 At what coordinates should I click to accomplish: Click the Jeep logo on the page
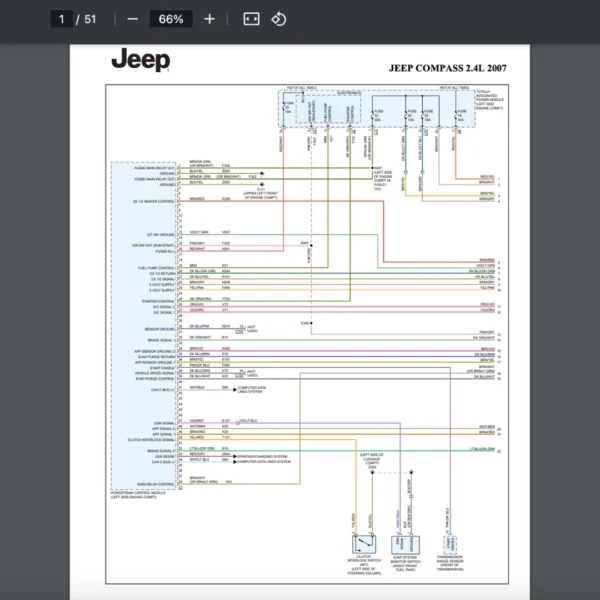tap(140, 60)
